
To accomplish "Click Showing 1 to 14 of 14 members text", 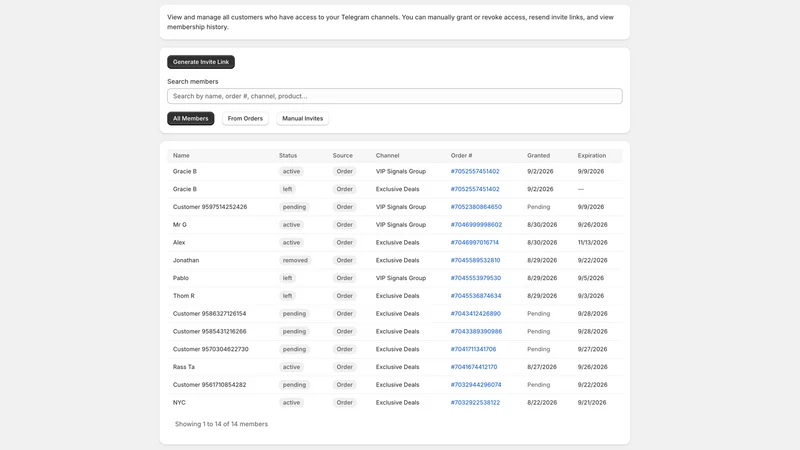I will [221, 424].
